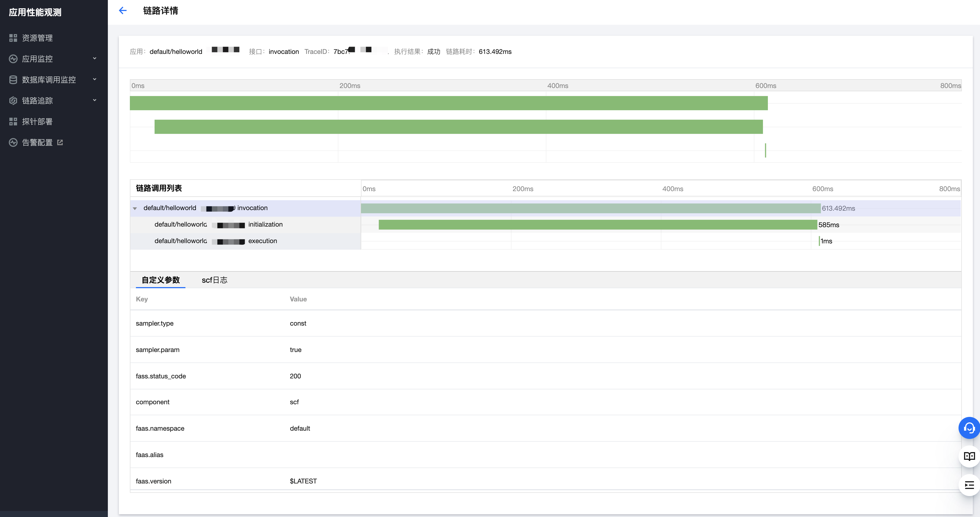Select the 自定义参数 tab

(161, 280)
